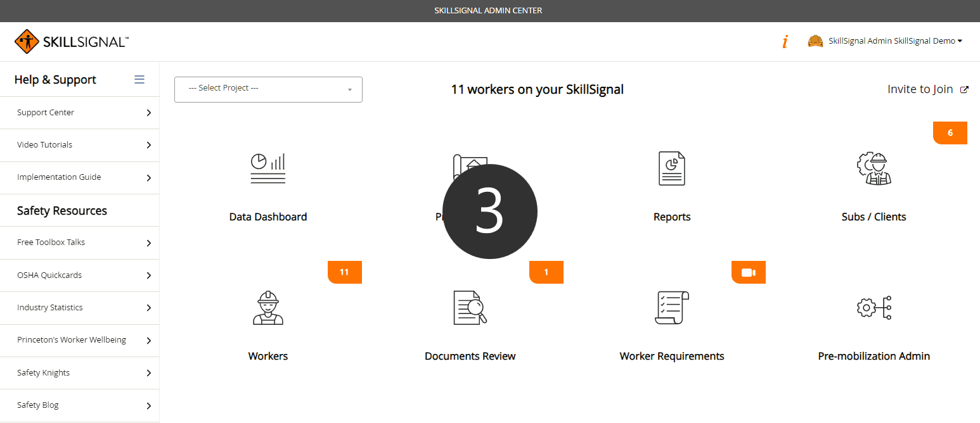Open Pre-mobilization Admin

874,326
